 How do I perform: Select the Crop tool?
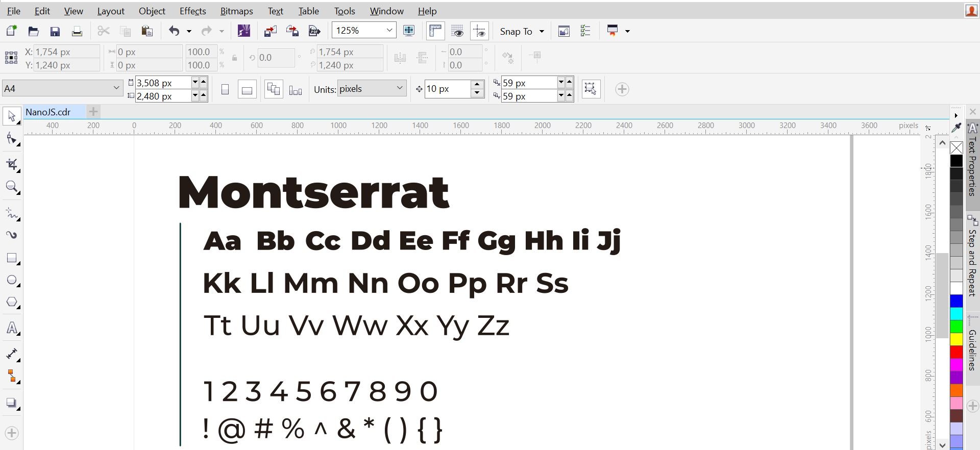tap(12, 164)
